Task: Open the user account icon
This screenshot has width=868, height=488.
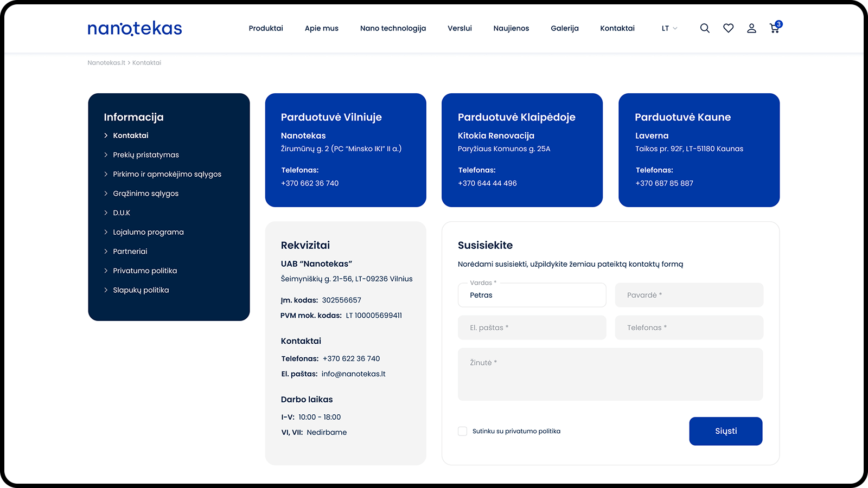Action: pyautogui.click(x=751, y=28)
